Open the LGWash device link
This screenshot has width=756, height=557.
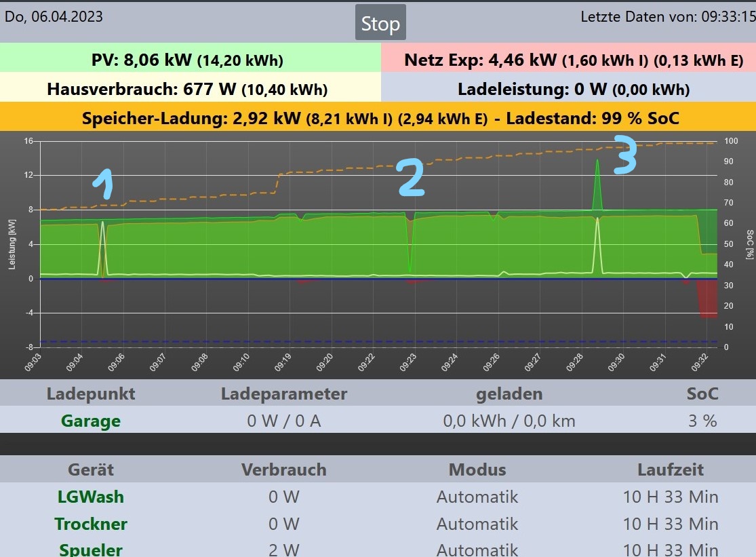coord(91,497)
